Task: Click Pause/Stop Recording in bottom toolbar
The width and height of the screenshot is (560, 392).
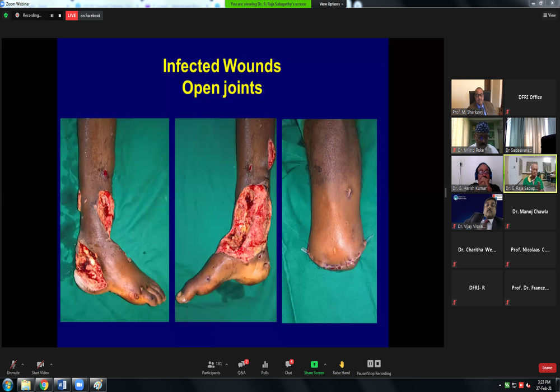Action: click(x=374, y=365)
